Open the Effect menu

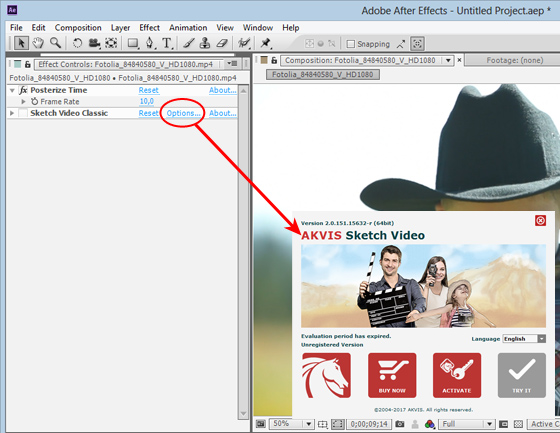point(149,28)
